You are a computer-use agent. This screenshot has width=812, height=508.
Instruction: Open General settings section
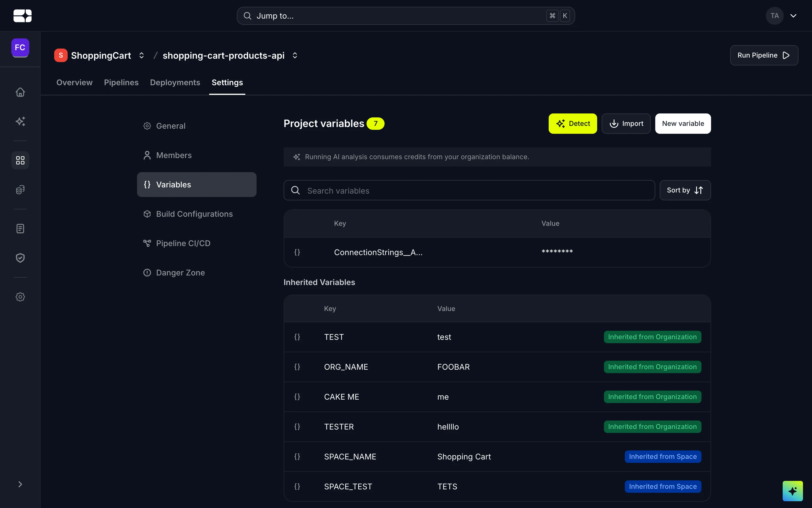(x=197, y=126)
